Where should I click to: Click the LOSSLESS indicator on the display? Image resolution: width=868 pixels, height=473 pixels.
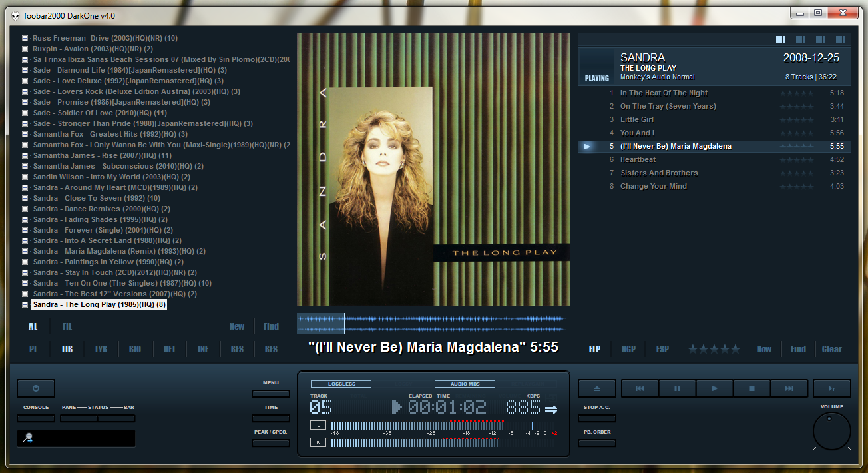click(x=341, y=384)
